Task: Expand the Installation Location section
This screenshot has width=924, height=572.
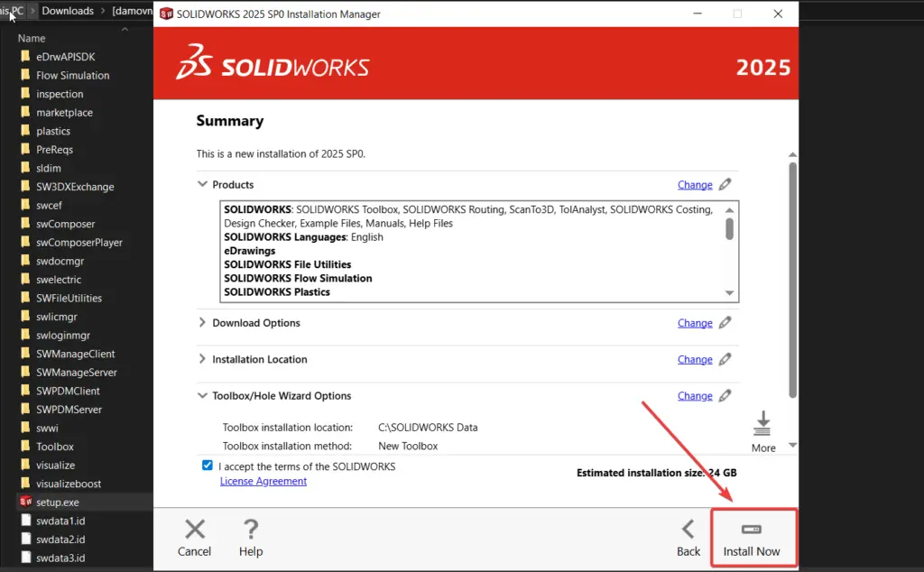Action: pyautogui.click(x=202, y=359)
